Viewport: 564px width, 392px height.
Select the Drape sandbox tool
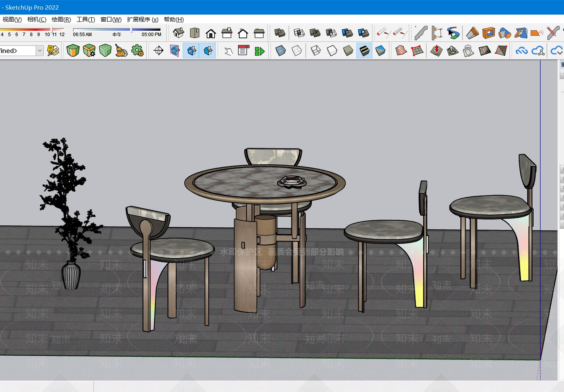pos(468,51)
